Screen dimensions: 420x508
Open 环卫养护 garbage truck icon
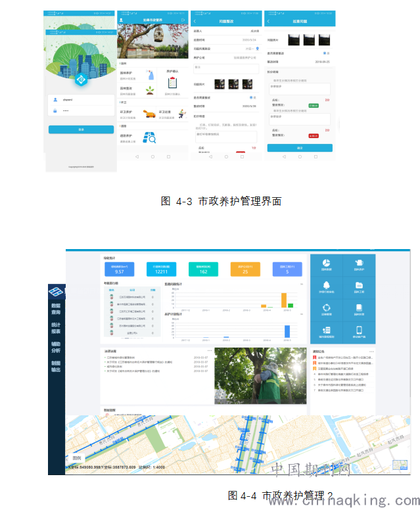tap(149, 114)
